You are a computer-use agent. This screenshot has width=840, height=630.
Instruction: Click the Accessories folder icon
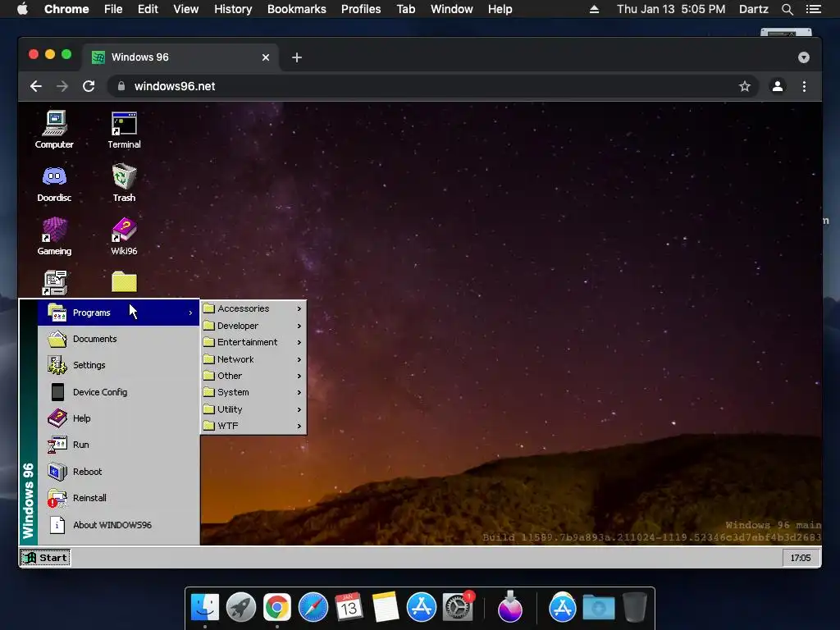pyautogui.click(x=209, y=308)
